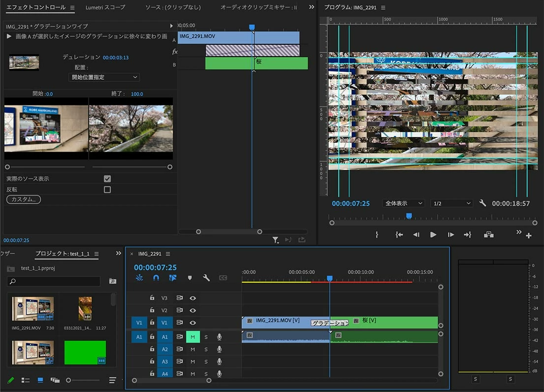Switch to the Lumetri スコープ tab
This screenshot has height=392, width=544.
coord(105,7)
